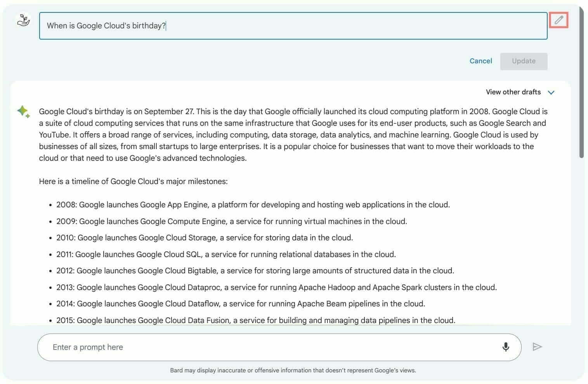The height and width of the screenshot is (384, 588).
Task: Click the paragraph starting 'Google Cloud's birthday is'
Action: [293, 135]
